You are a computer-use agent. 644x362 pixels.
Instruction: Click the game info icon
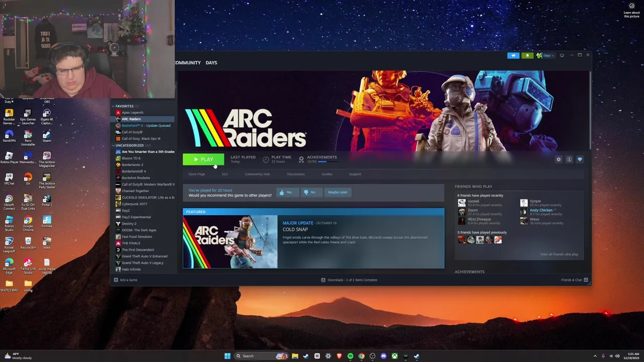point(569,159)
